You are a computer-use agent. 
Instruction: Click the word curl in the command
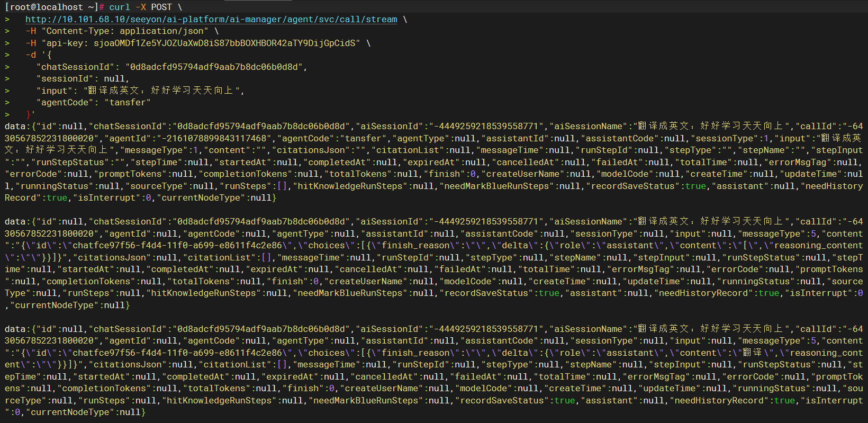tap(119, 7)
